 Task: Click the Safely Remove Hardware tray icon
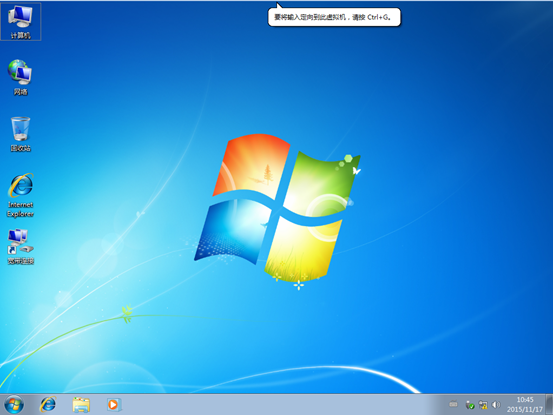(470, 405)
